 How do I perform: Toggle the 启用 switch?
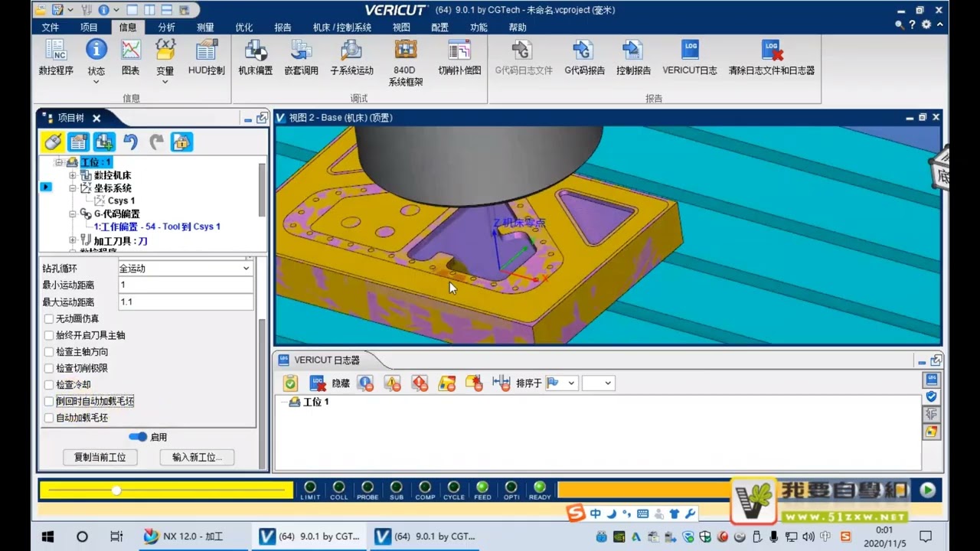(x=138, y=437)
